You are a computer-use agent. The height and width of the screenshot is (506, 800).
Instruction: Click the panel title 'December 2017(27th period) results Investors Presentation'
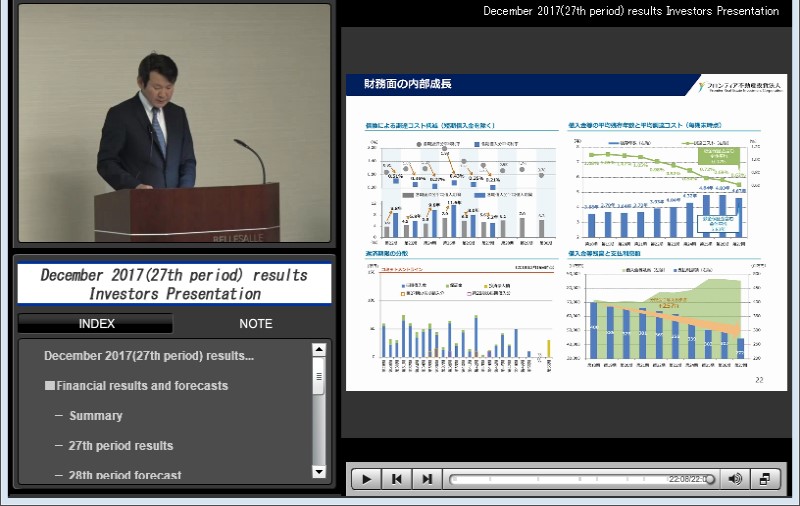point(174,284)
